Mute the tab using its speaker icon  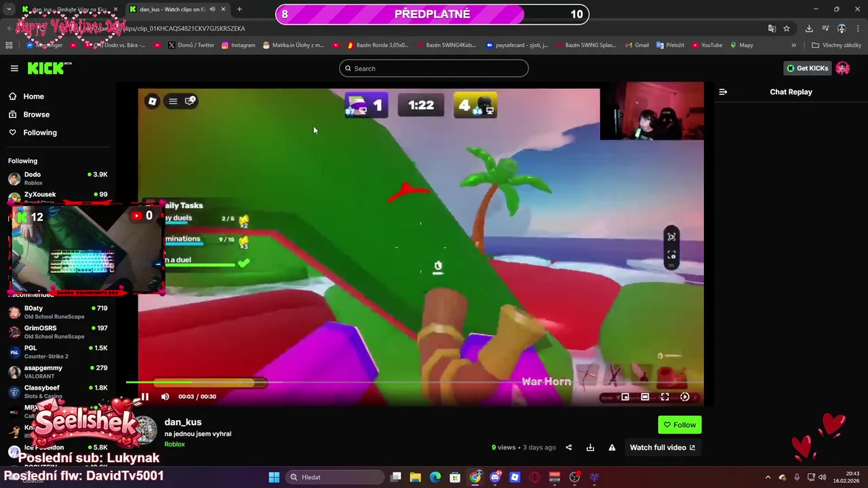(x=212, y=9)
